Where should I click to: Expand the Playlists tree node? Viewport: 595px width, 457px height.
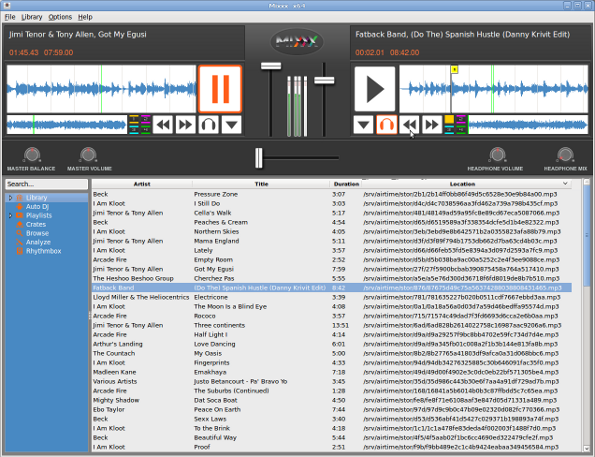10,216
